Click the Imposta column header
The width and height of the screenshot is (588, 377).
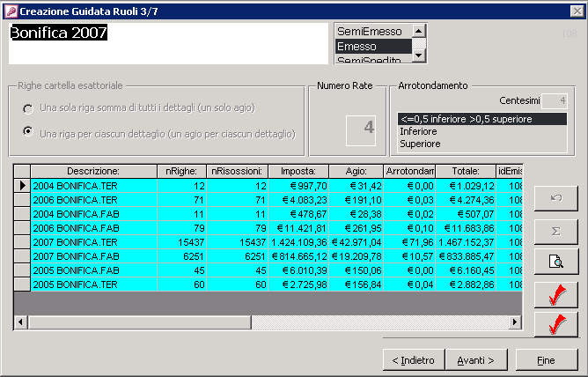tap(298, 171)
